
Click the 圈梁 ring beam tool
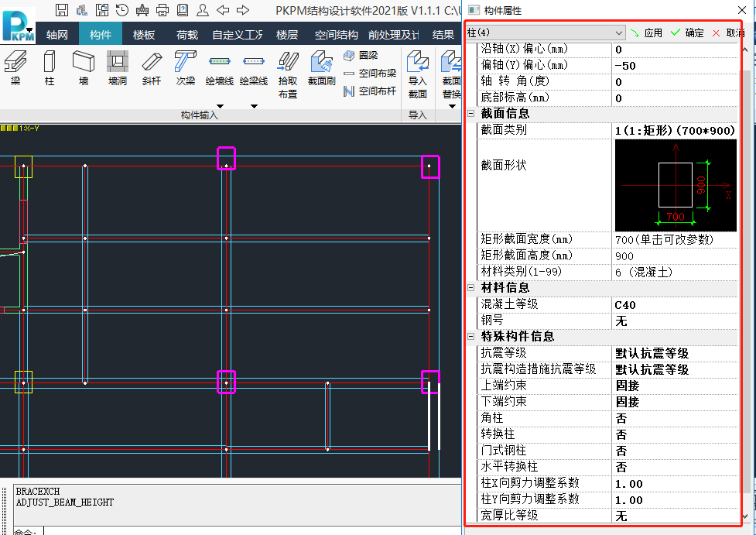(361, 56)
